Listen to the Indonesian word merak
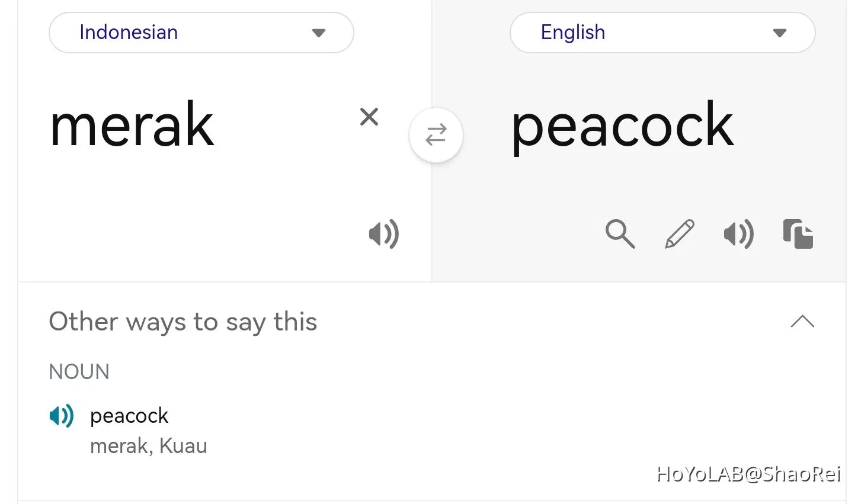This screenshot has width=861, height=504. click(383, 233)
